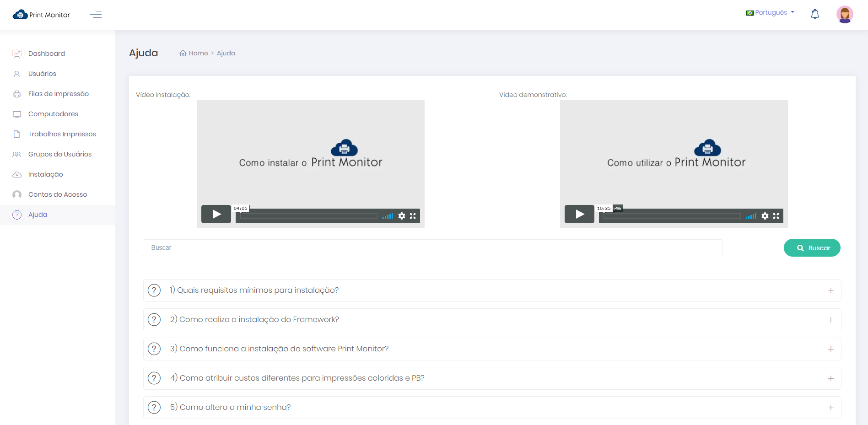Click the Computadores monitor icon
This screenshot has width=868, height=425.
(17, 114)
